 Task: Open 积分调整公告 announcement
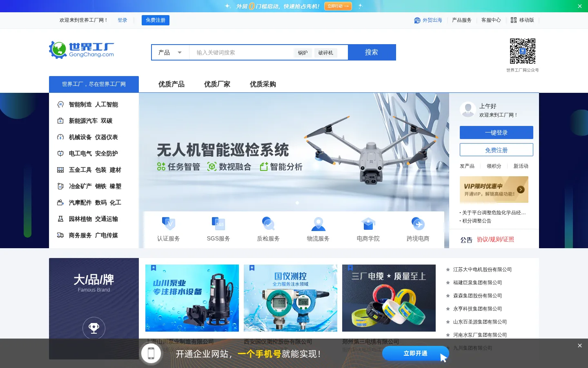click(477, 221)
